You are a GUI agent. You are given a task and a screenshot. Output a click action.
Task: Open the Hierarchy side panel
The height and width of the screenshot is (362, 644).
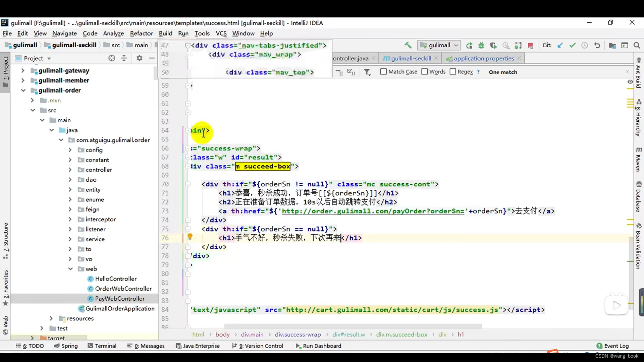coord(638,118)
